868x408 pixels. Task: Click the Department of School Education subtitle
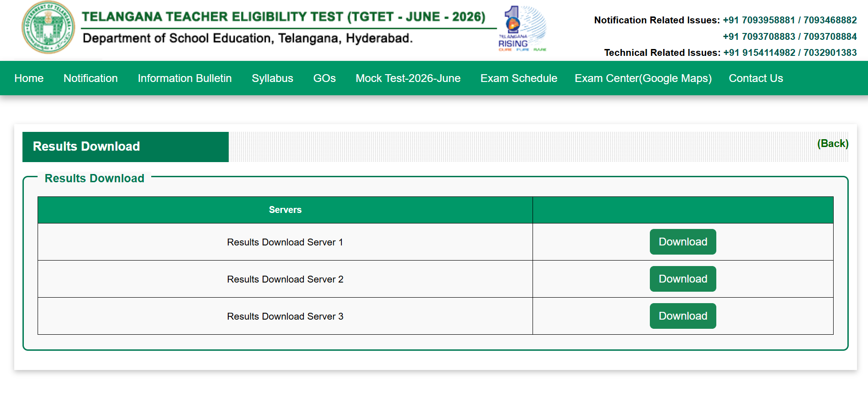[247, 38]
